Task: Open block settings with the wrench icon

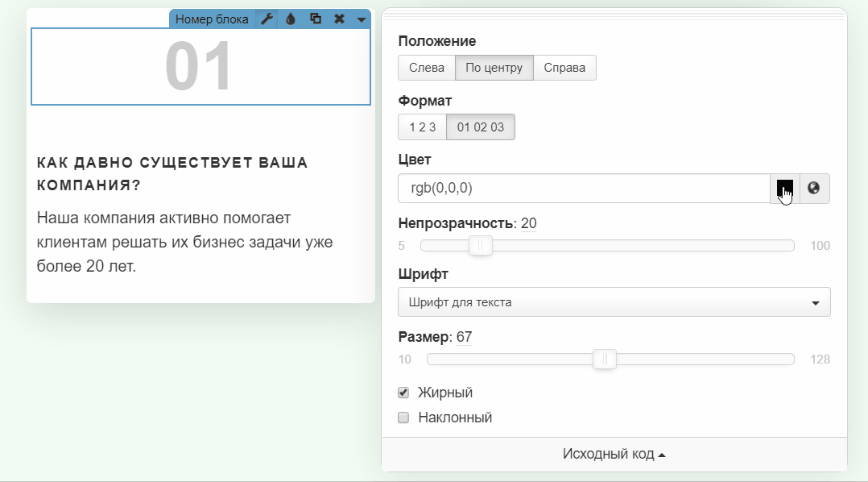Action: point(267,19)
